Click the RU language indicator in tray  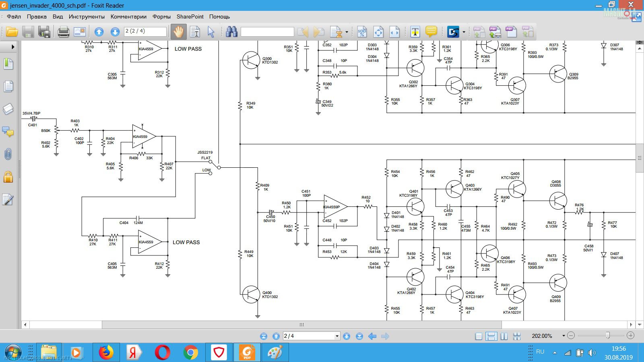click(x=540, y=352)
